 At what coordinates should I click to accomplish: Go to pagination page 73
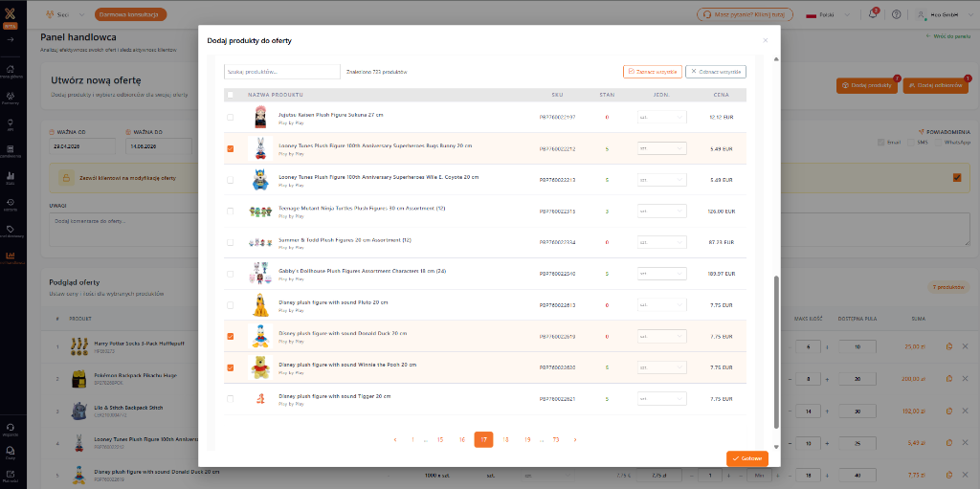click(x=556, y=439)
